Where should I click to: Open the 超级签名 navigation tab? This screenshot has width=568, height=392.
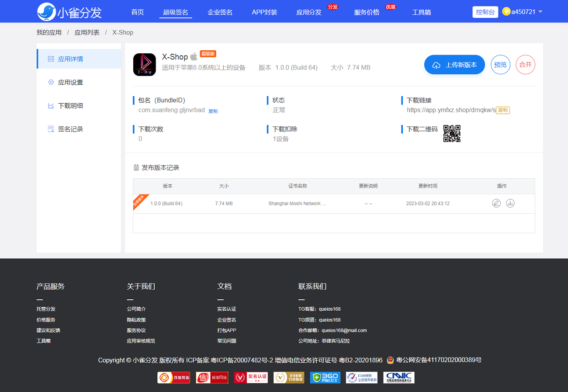[176, 12]
